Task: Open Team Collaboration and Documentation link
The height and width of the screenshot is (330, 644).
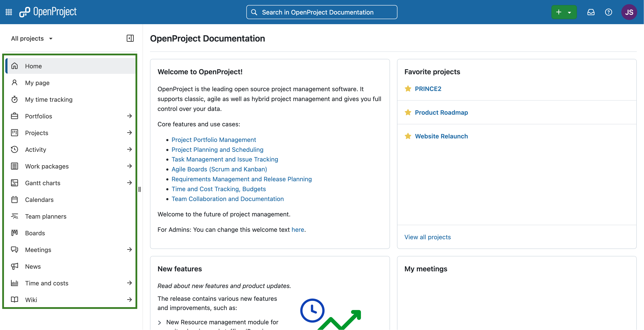Action: (227, 199)
